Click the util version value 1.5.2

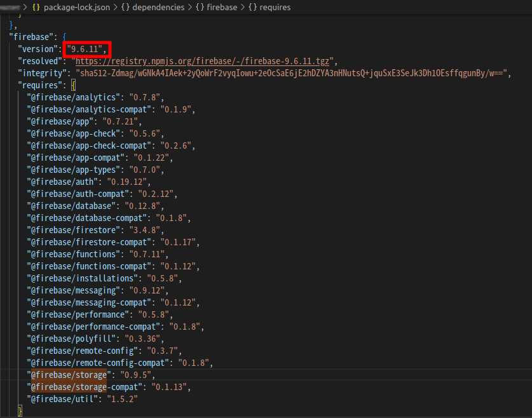coord(123,400)
